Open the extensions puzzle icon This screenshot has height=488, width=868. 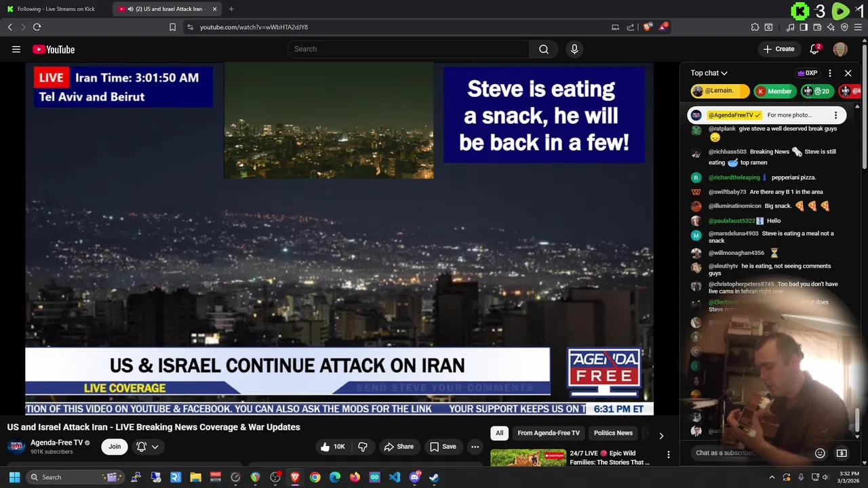pos(755,27)
